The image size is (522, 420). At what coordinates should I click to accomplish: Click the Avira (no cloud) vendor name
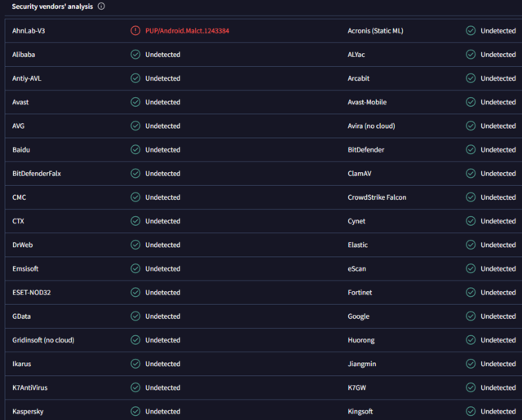[x=371, y=126]
